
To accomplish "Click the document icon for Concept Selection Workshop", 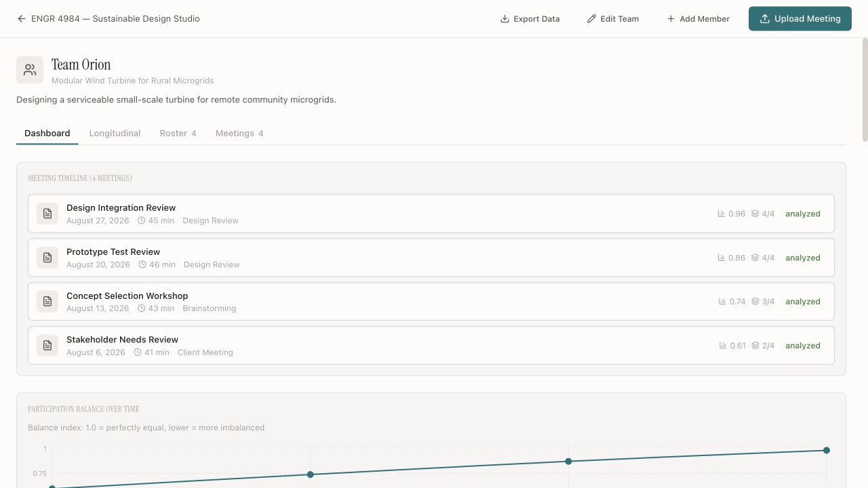I will click(47, 302).
